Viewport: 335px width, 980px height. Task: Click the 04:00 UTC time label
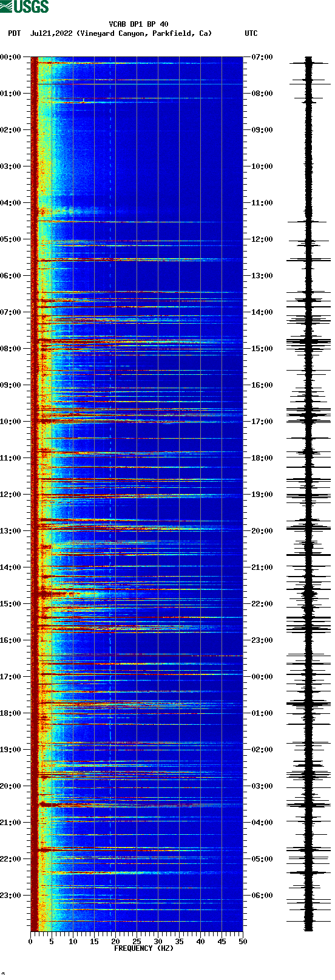point(262,823)
